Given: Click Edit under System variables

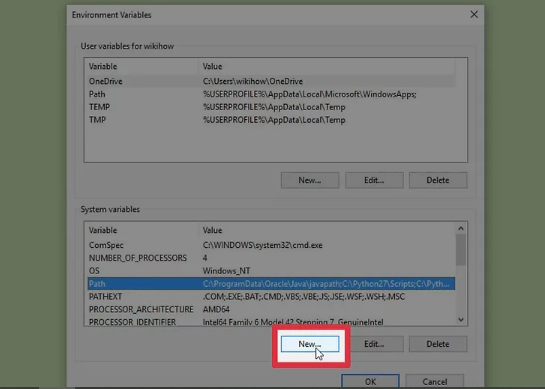Looking at the screenshot, I should 374,344.
